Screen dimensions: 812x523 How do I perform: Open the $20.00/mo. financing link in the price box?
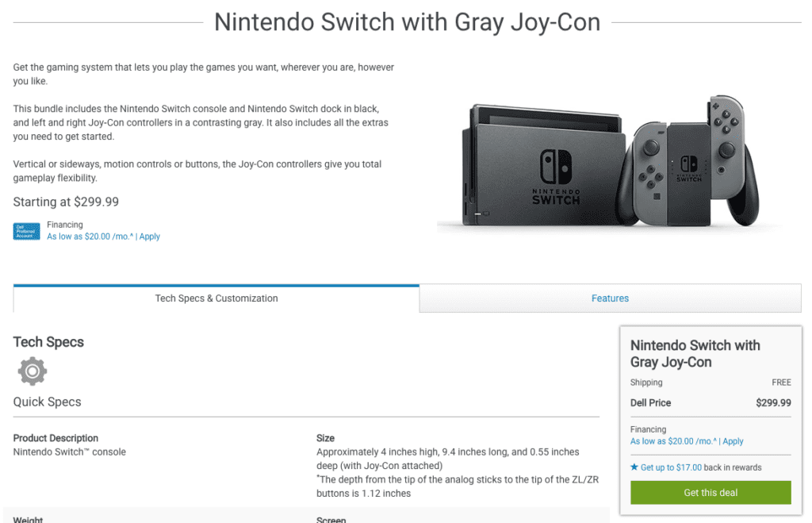coord(673,441)
